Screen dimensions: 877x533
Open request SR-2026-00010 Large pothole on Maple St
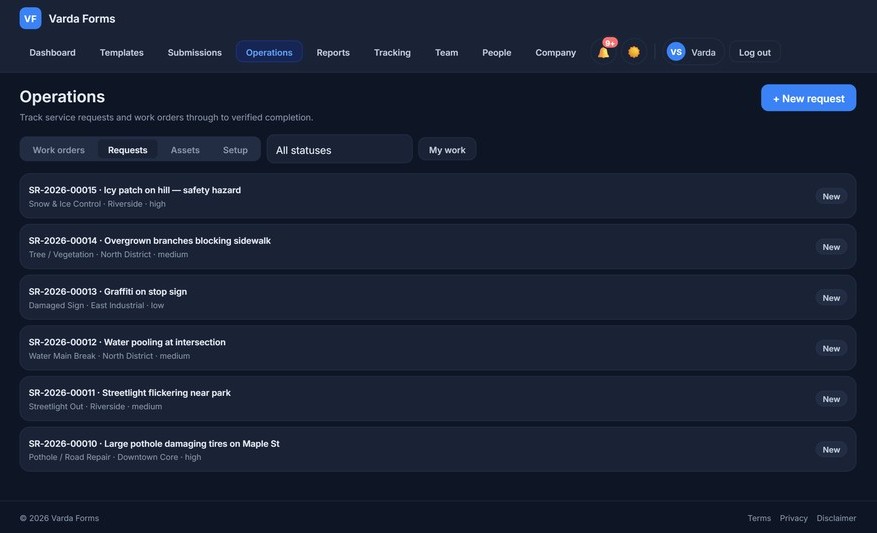coord(437,450)
